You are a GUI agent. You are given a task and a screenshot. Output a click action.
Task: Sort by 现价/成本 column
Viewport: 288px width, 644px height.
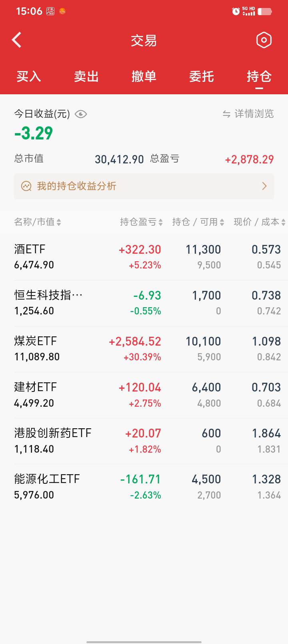tap(259, 222)
